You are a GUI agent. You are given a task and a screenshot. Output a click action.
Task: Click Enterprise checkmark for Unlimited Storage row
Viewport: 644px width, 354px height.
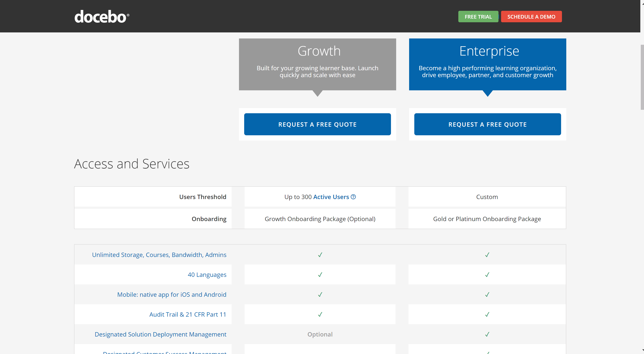point(487,255)
